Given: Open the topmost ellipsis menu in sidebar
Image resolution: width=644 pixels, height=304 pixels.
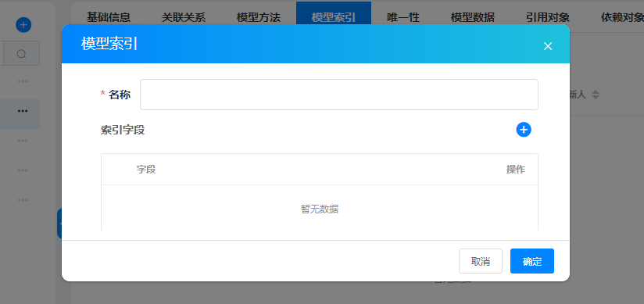Looking at the screenshot, I should (23, 81).
